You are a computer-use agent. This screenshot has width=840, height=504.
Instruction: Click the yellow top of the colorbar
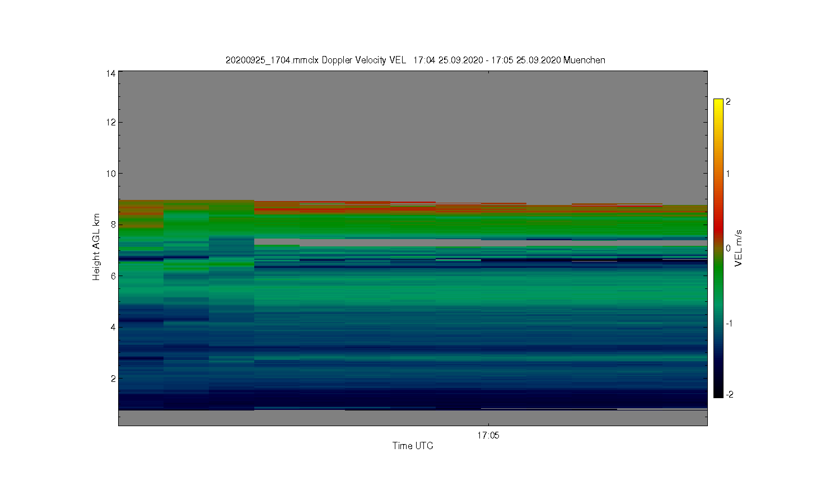coord(718,104)
